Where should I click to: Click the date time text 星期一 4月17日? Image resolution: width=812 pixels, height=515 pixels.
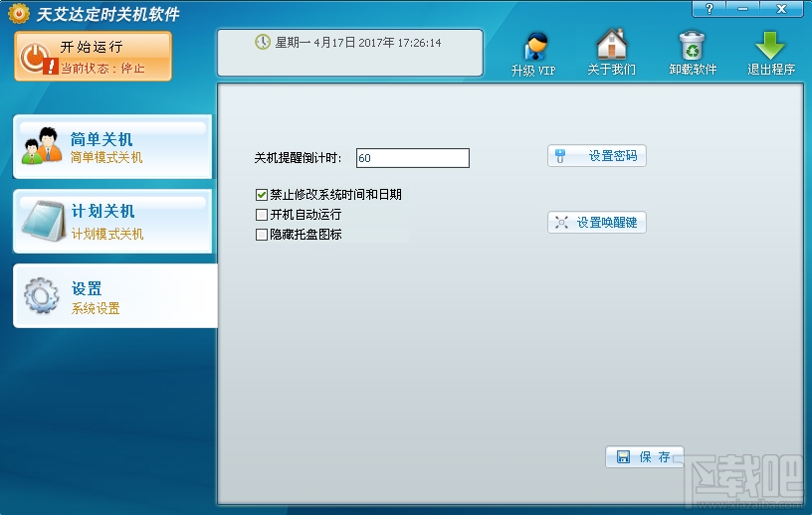[x=358, y=43]
